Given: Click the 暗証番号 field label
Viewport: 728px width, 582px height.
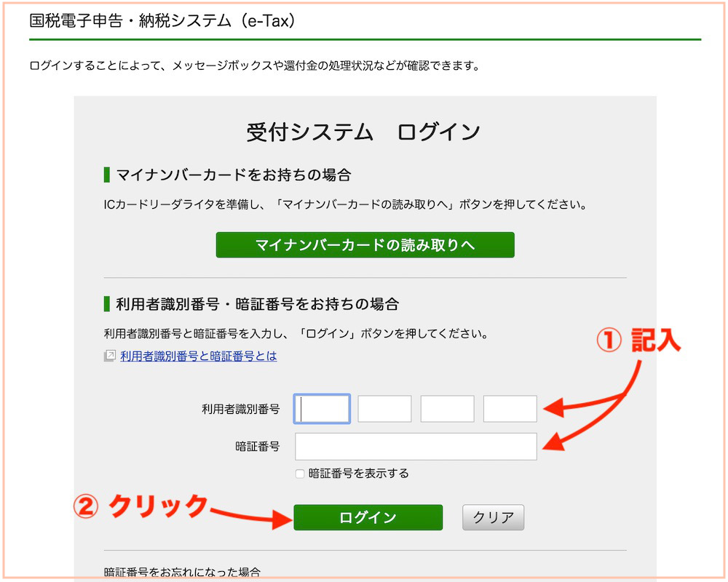Looking at the screenshot, I should pos(258,447).
